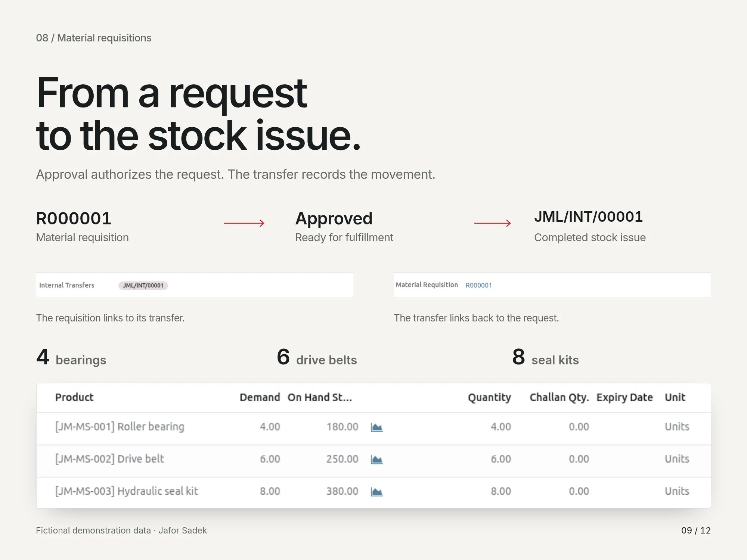Click the '8 seal kits' summary figure
Viewport: 747px width, 560px height.
545,357
